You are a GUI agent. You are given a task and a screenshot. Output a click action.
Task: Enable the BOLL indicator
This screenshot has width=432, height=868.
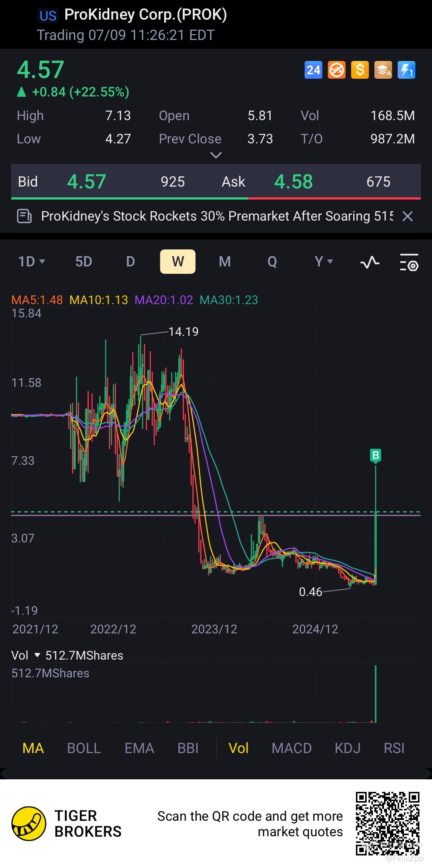84,748
